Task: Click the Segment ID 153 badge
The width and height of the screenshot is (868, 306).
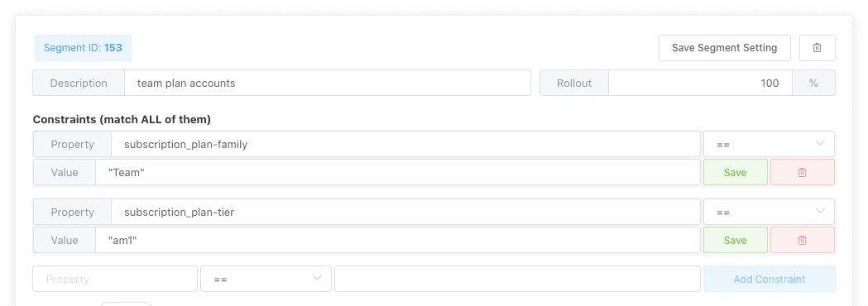Action: tap(83, 48)
